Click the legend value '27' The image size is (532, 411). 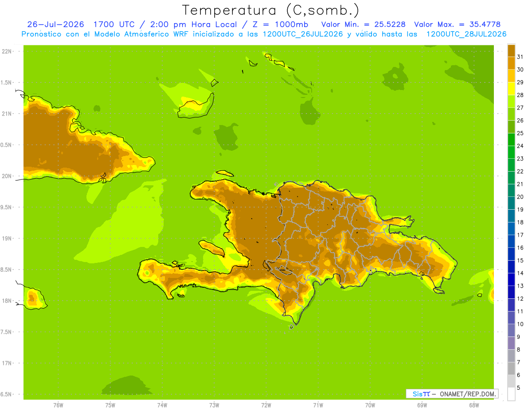pos(520,108)
